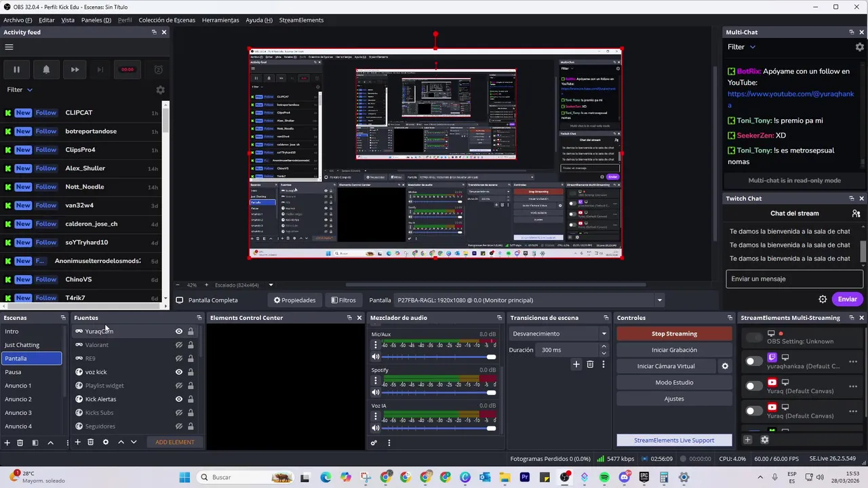Click Enviar button in Twitch Chat
Screen dimensions: 868x488
[x=848, y=299]
